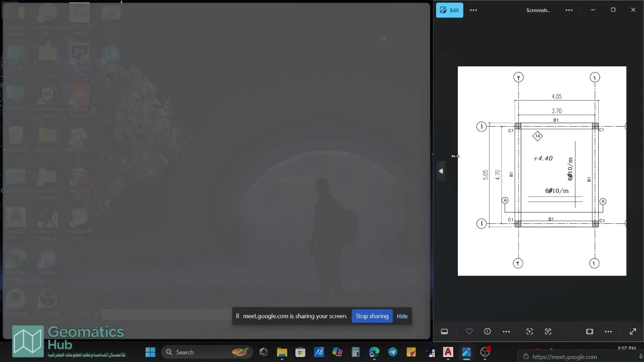Close the Photos window
Image resolution: width=644 pixels, height=362 pixels.
633,10
